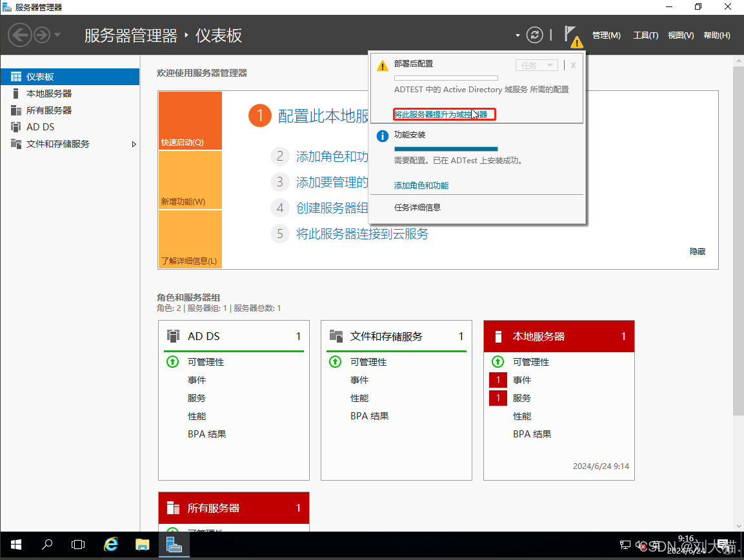Open BPA 结果 in AD DS tile
The width and height of the screenshot is (744, 560).
[x=207, y=434]
